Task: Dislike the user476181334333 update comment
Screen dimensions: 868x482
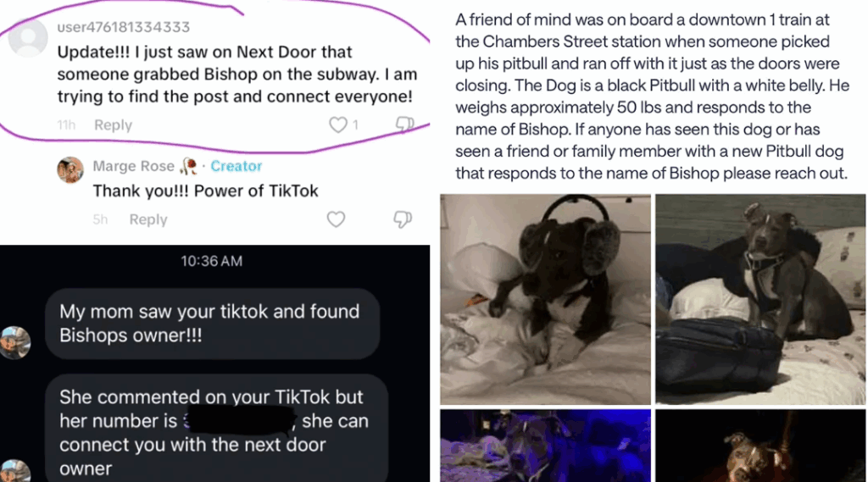Action: [x=404, y=125]
